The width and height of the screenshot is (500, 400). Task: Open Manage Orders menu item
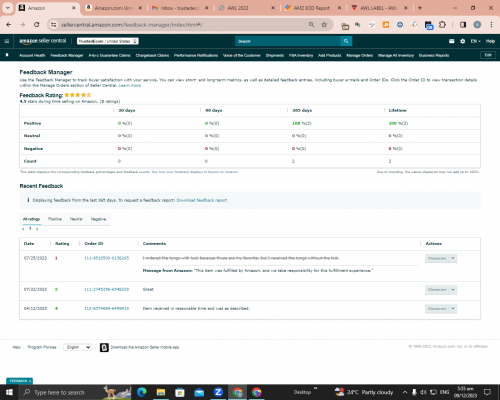tap(359, 55)
